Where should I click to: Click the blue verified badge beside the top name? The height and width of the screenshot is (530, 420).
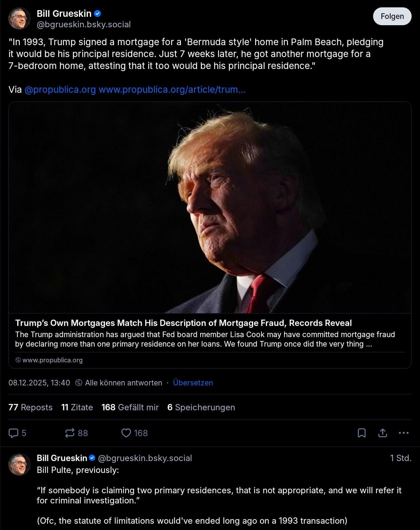[x=98, y=14]
